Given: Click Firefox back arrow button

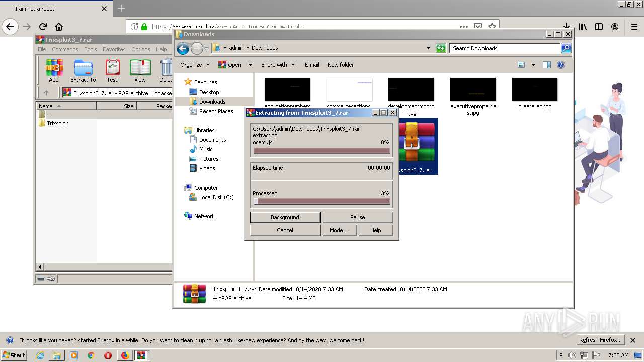Looking at the screenshot, I should click(x=10, y=27).
